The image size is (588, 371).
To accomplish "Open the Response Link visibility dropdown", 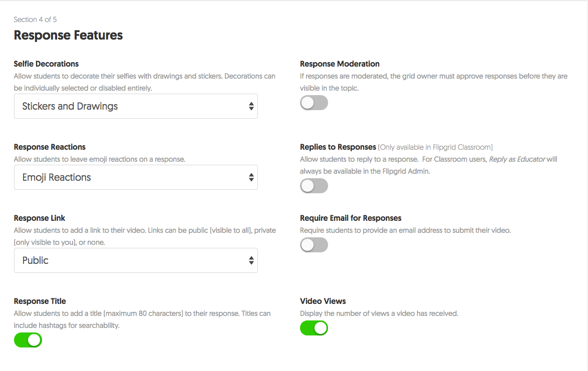I will [x=135, y=260].
